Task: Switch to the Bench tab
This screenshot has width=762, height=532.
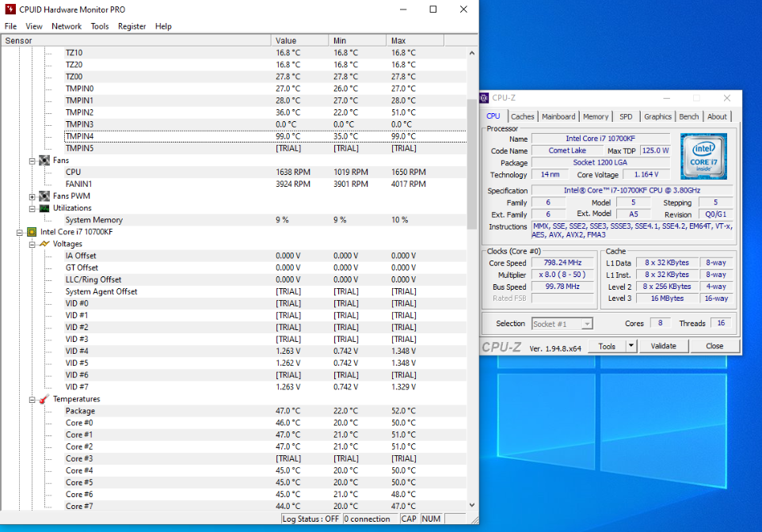Action: coord(688,116)
